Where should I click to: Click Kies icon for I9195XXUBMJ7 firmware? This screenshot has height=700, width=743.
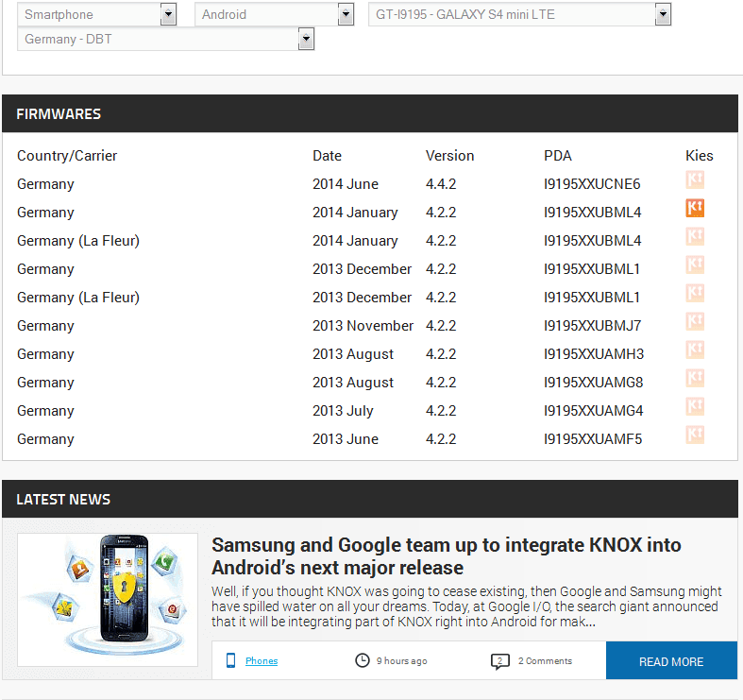[695, 321]
